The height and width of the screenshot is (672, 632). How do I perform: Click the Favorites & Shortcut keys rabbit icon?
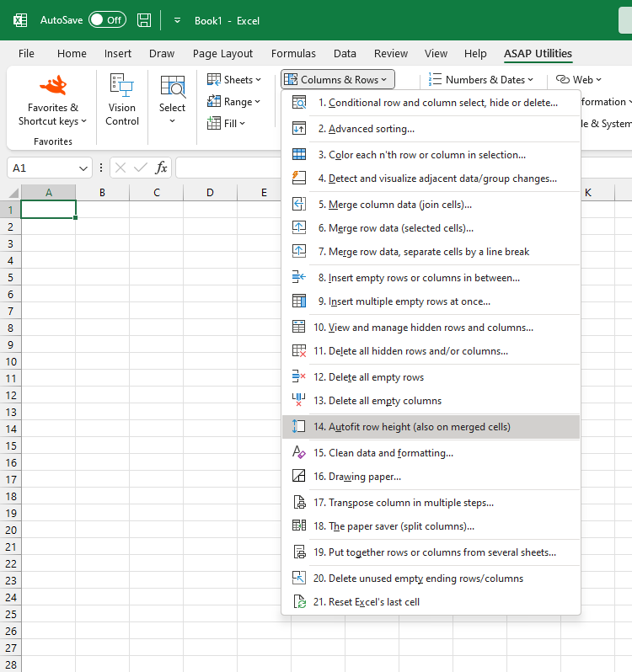click(x=53, y=85)
